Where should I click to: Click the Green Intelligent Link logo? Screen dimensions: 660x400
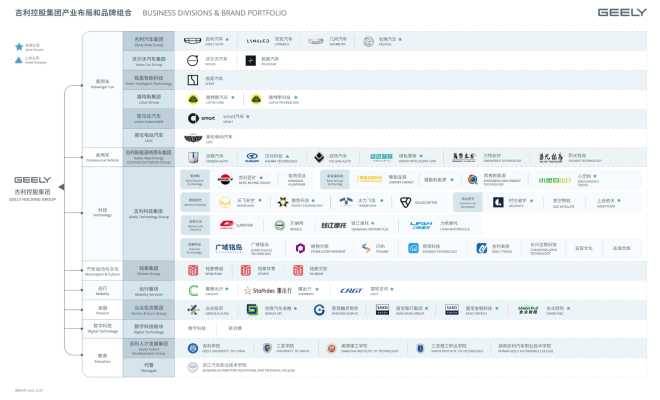381,157
